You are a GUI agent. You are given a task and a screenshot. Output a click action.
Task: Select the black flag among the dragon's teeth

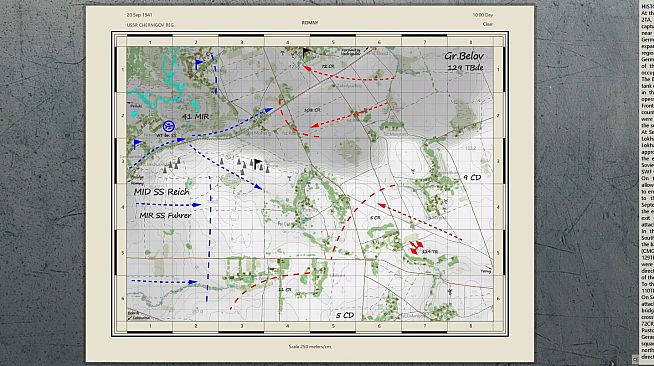tap(258, 163)
